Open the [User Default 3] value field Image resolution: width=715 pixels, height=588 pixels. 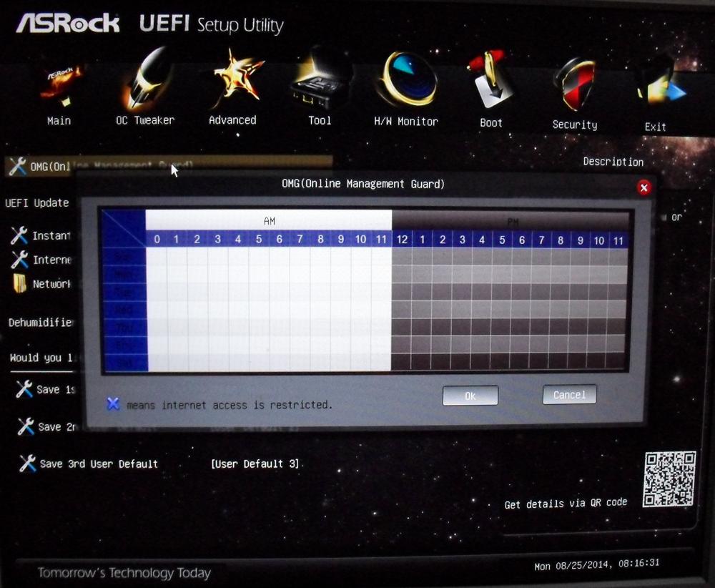[x=255, y=464]
